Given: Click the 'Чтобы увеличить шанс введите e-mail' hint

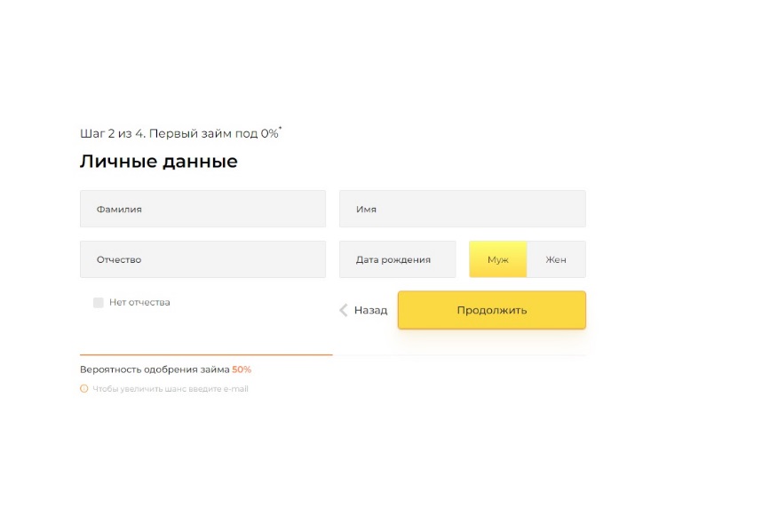Looking at the screenshot, I should click(171, 389).
